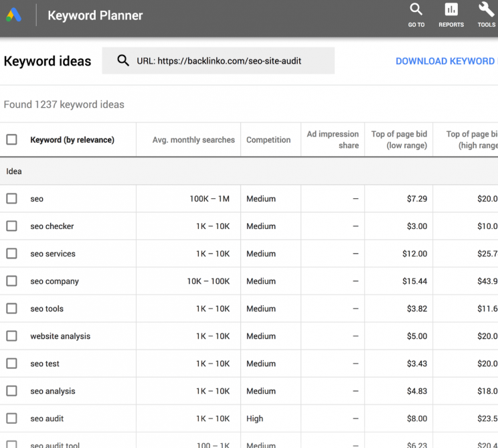498x448 pixels.
Task: Select the keyword 'seo company'
Action: (x=54, y=281)
